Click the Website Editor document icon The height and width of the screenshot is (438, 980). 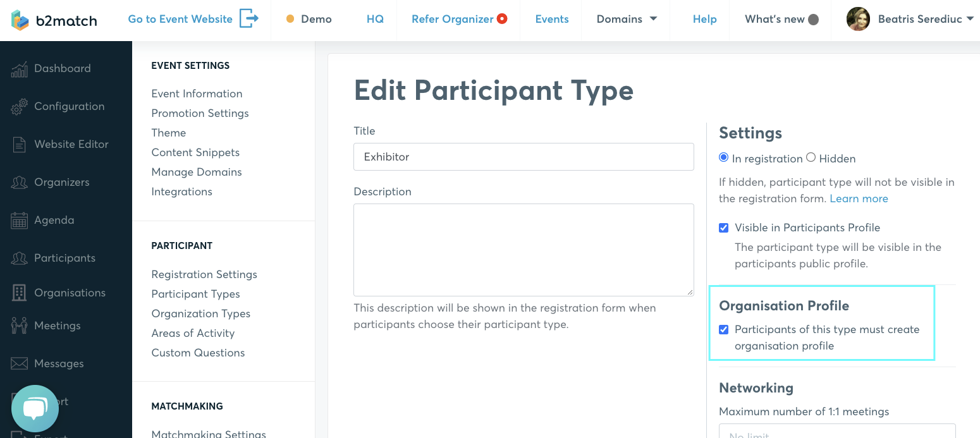19,145
